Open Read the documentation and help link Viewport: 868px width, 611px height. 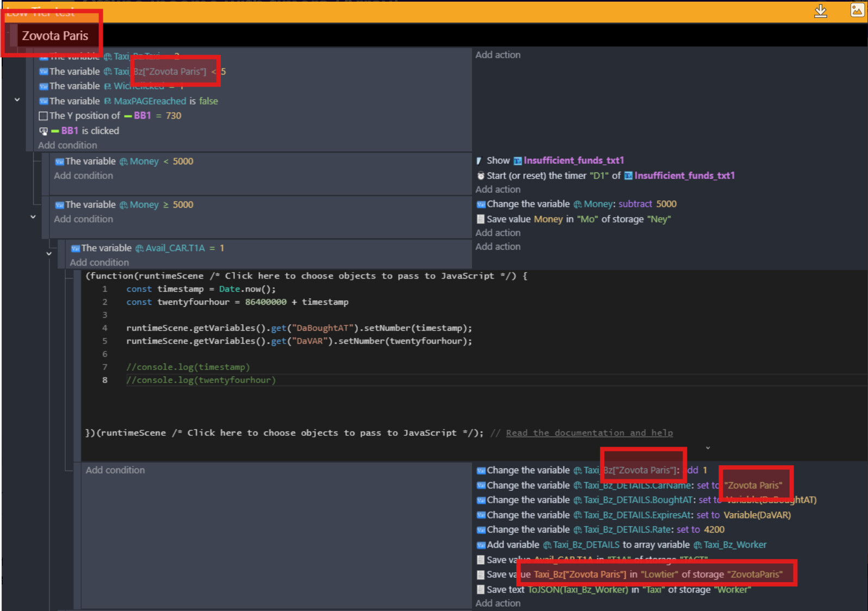coord(589,433)
